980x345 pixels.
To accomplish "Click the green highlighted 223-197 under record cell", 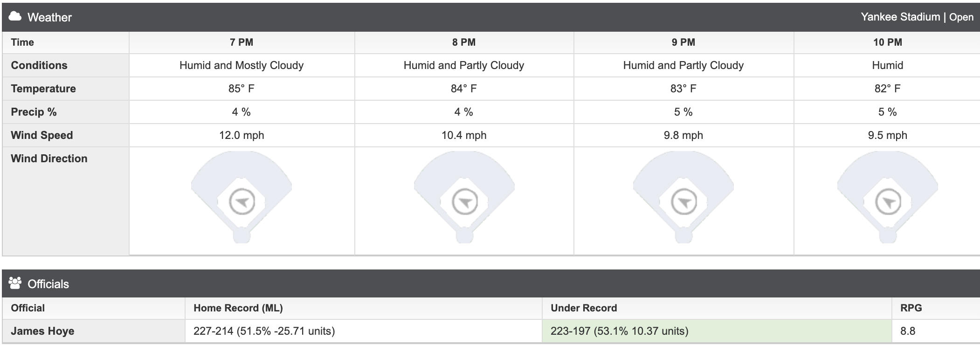I will (717, 331).
